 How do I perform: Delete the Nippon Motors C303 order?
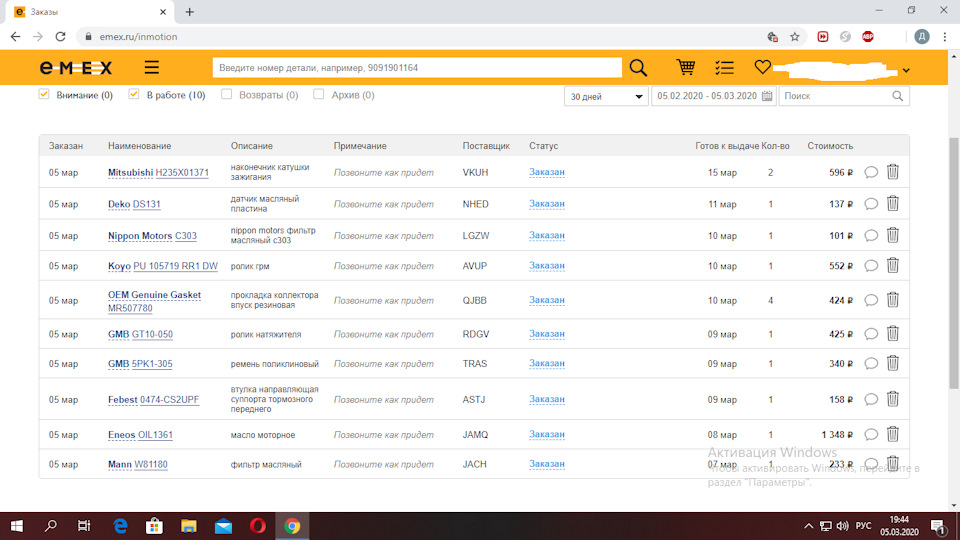click(893, 235)
